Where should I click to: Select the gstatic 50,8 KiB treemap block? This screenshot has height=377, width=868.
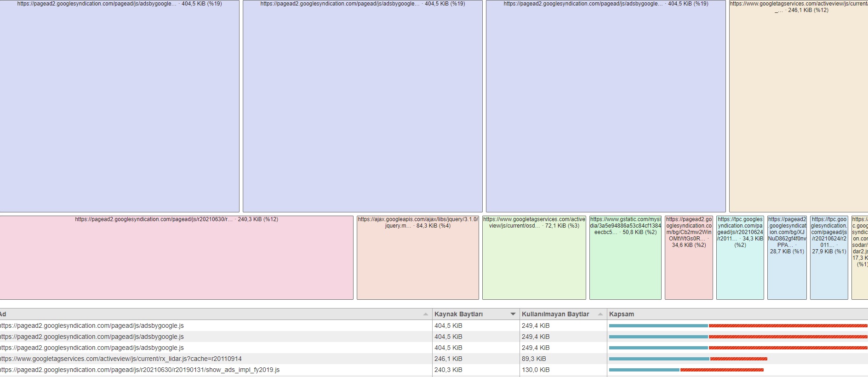coord(625,258)
